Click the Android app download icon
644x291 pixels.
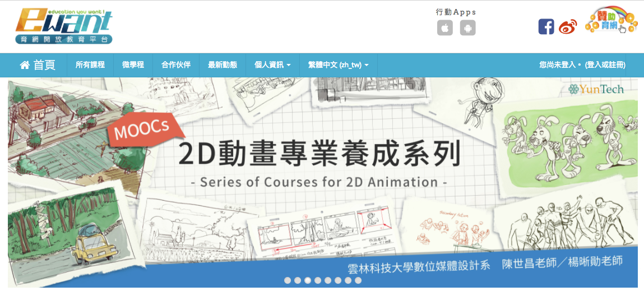click(467, 27)
